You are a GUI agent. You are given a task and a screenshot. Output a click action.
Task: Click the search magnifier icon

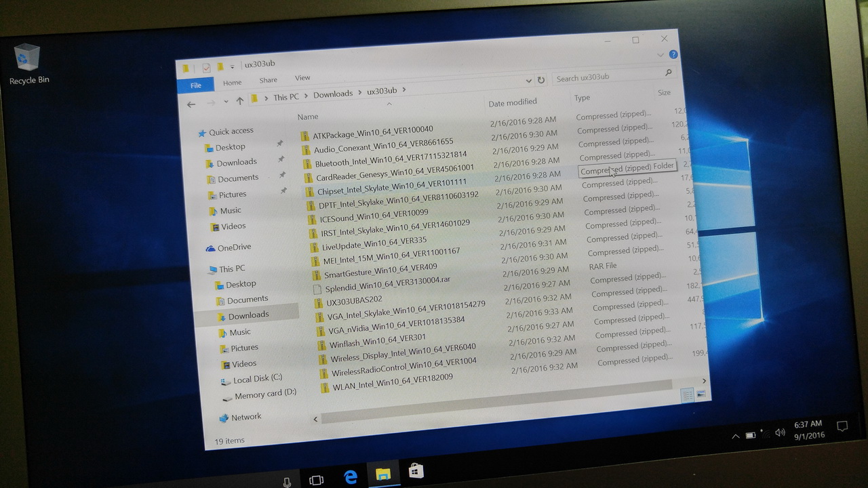tap(668, 73)
